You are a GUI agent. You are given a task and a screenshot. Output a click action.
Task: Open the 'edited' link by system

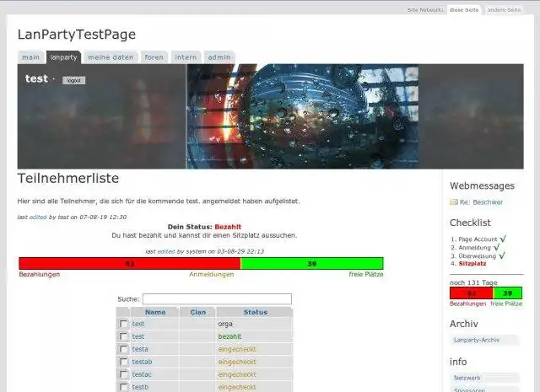pyautogui.click(x=166, y=251)
